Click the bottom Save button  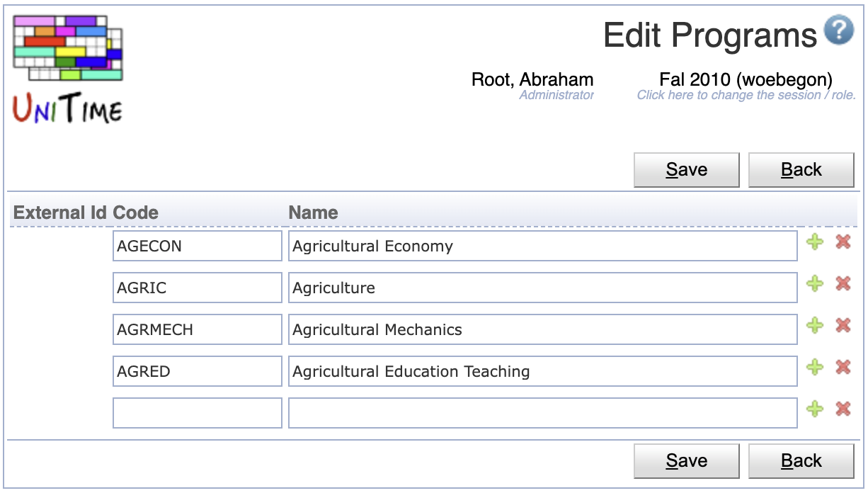tap(687, 461)
